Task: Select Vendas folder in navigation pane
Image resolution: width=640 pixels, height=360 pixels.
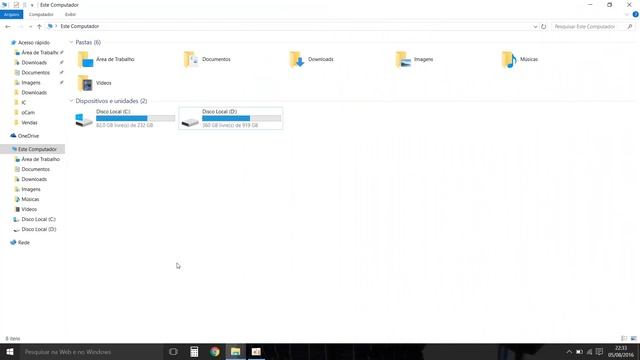Action: coord(29,122)
